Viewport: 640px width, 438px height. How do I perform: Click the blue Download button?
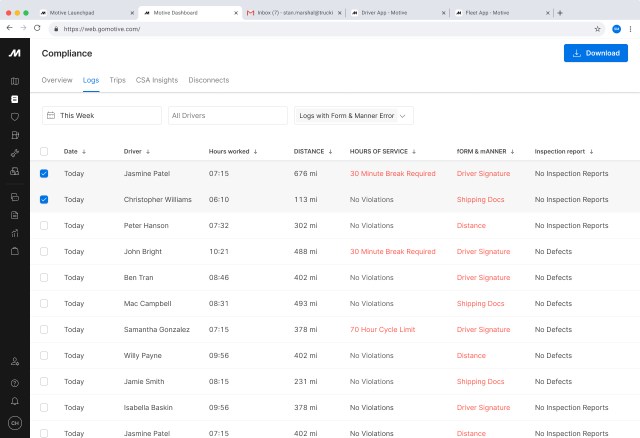tap(596, 53)
